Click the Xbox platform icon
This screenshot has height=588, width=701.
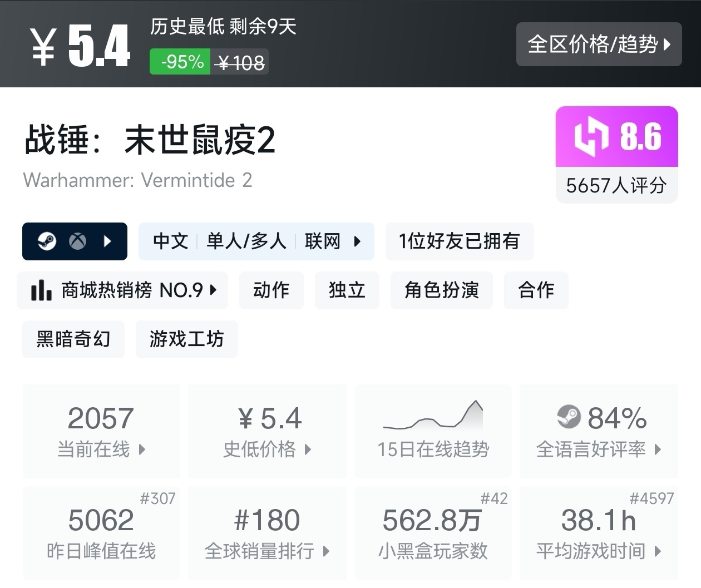coord(77,241)
